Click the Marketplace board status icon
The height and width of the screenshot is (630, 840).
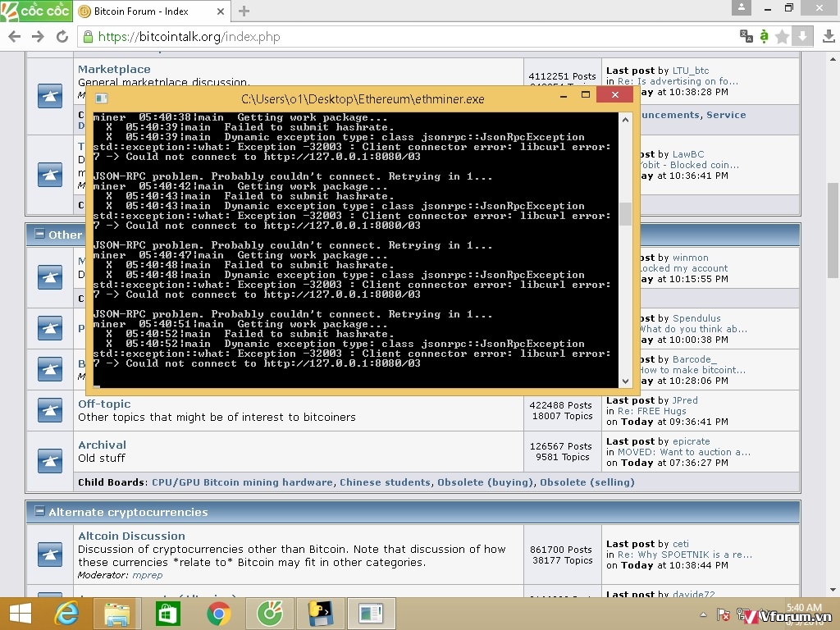coord(50,97)
